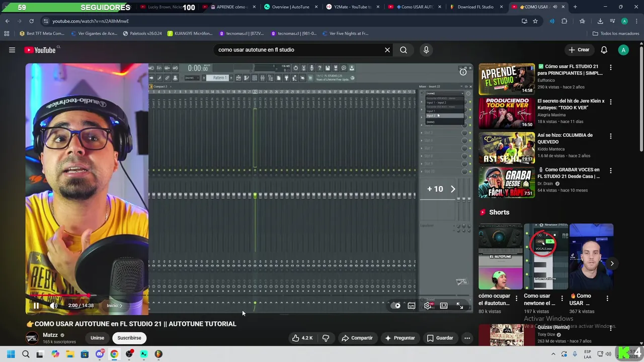Open more actions ellipsis below video
This screenshot has width=644, height=362.
467,338
